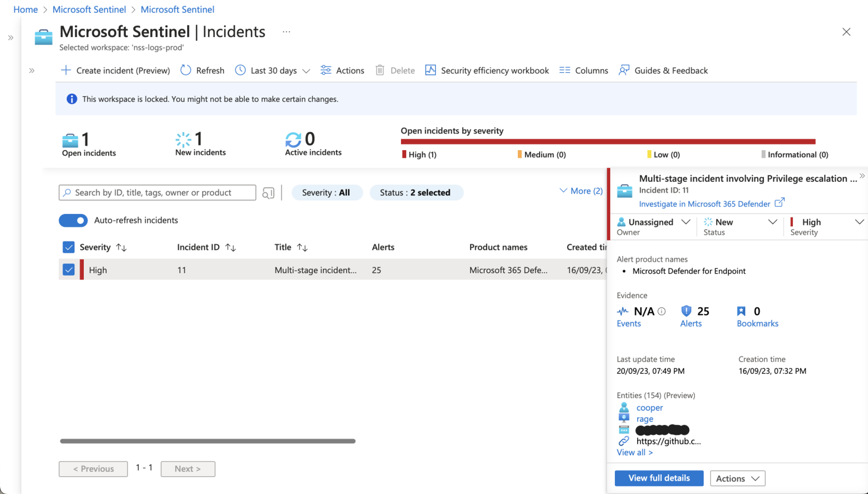Click the High (1) red severity swatch

point(404,154)
